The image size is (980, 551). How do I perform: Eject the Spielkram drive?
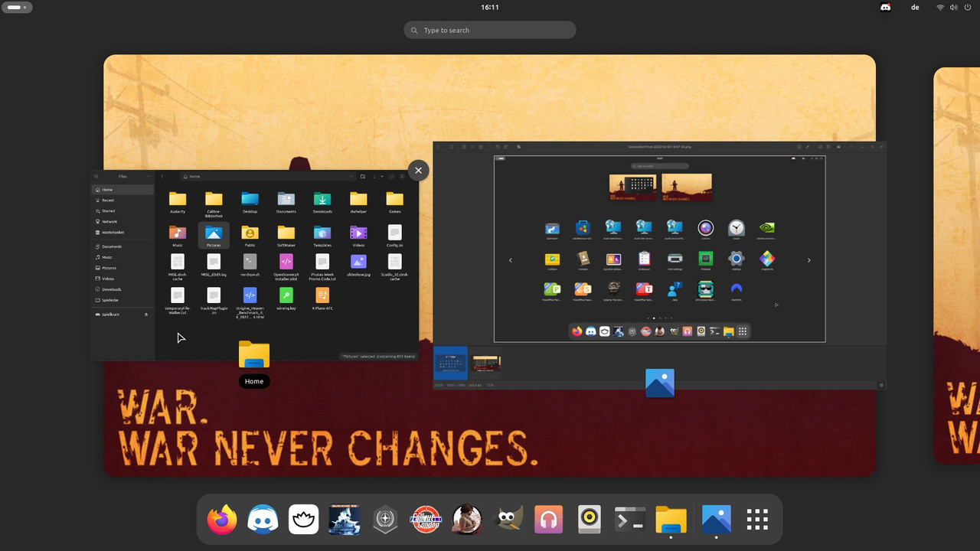146,315
